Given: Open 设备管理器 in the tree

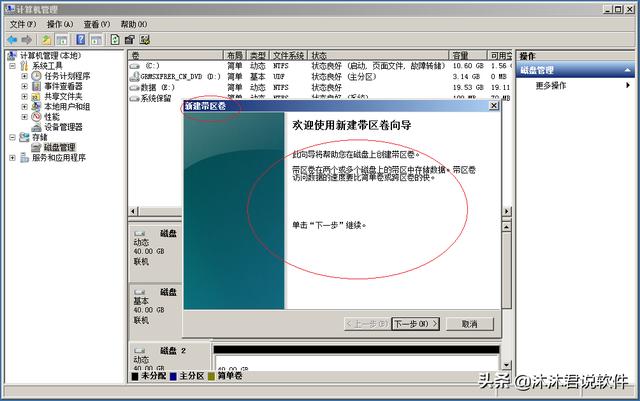Looking at the screenshot, I should coord(63,127).
